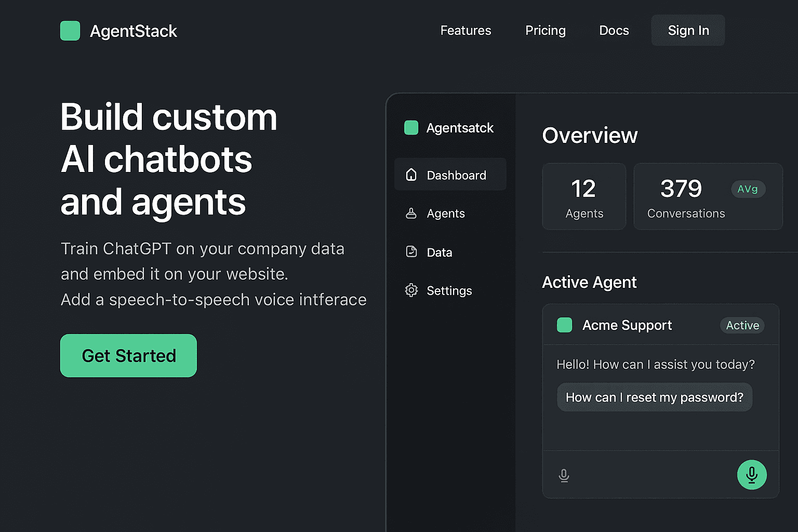Click the green microphone button
This screenshot has height=532, width=798.
752,474
